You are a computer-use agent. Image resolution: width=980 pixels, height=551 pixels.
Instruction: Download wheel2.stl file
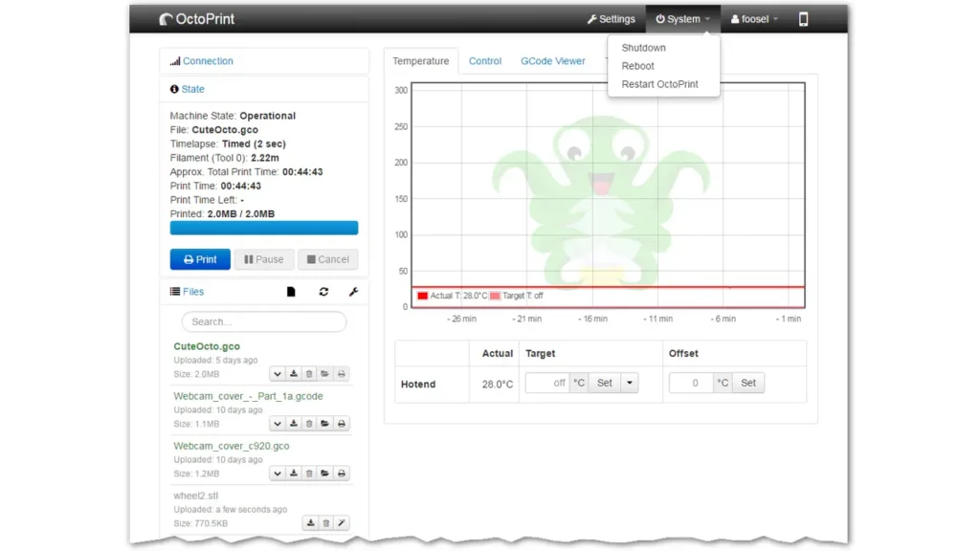click(311, 523)
